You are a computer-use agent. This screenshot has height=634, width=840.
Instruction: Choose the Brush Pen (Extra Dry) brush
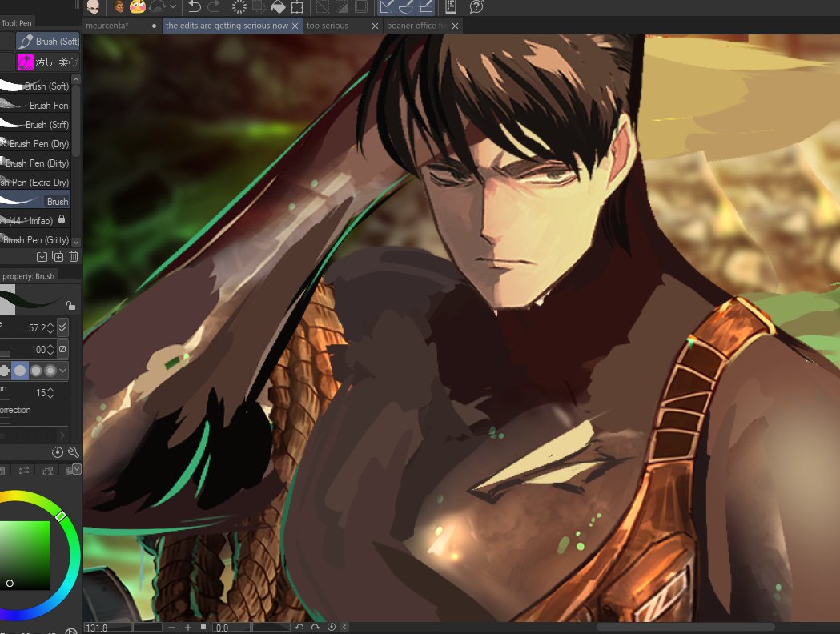[x=34, y=182]
